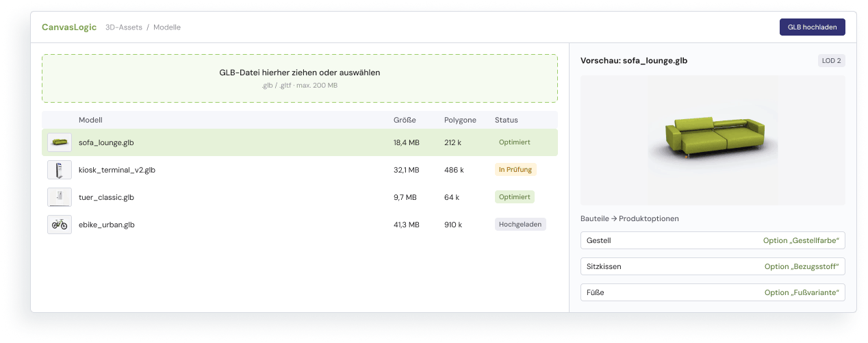Image resolution: width=868 pixels, height=343 pixels.
Task: Click Option „Bezugsstoff“ link
Action: (802, 267)
